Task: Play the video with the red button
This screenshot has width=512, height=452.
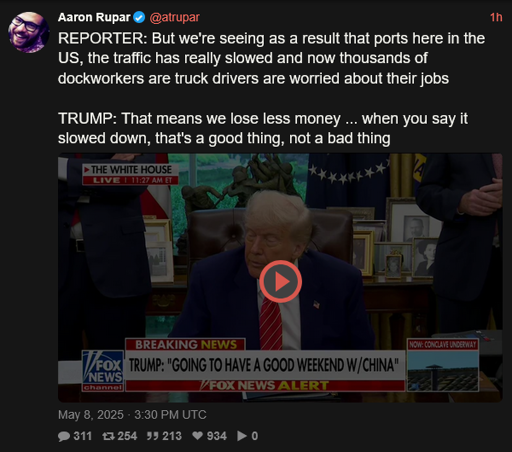Action: tap(281, 282)
